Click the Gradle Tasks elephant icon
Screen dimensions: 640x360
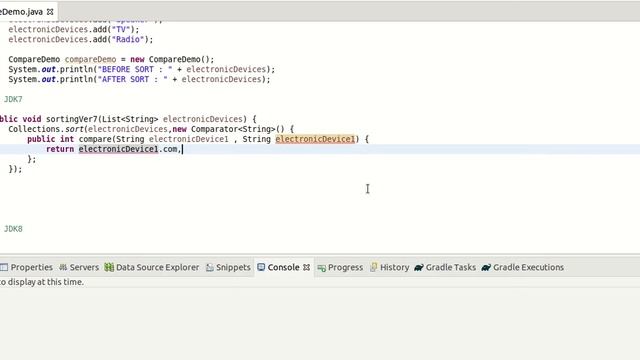point(419,267)
